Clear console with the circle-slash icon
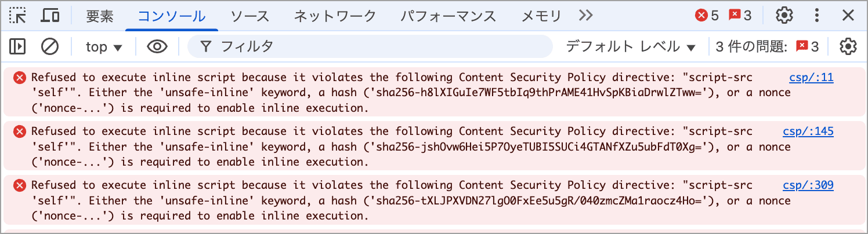The image size is (868, 234). (x=50, y=46)
